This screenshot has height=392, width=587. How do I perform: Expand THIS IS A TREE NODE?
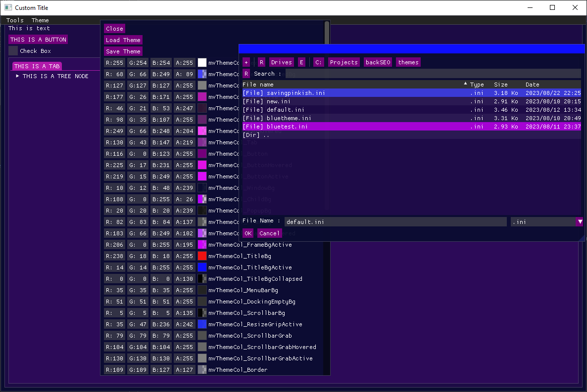click(17, 76)
